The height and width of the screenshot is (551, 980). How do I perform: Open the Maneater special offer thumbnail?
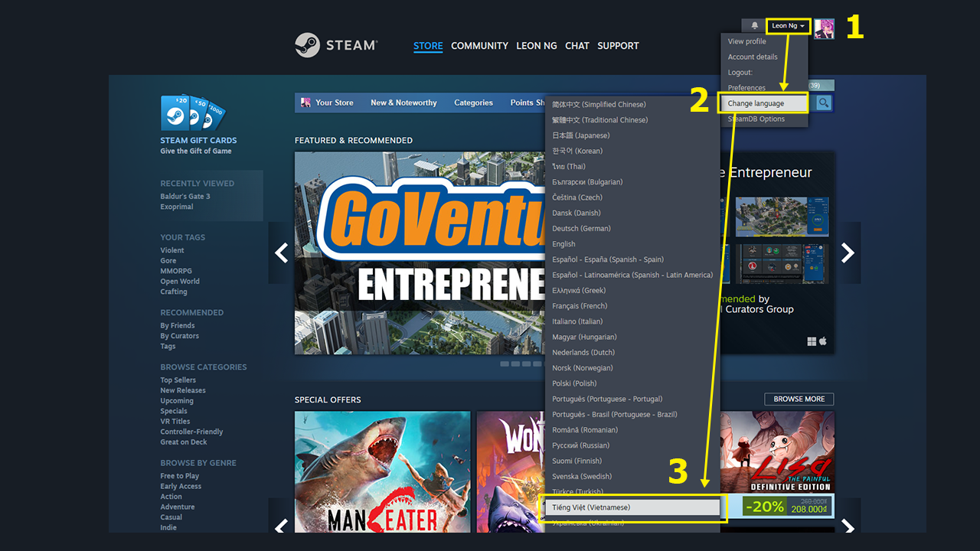click(383, 472)
